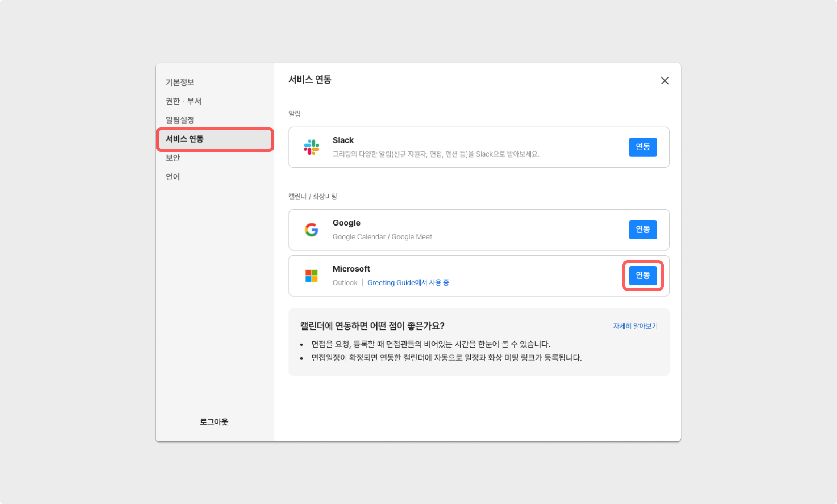Click the Google Calendar / Google Meet text
This screenshot has width=837, height=504.
(382, 237)
